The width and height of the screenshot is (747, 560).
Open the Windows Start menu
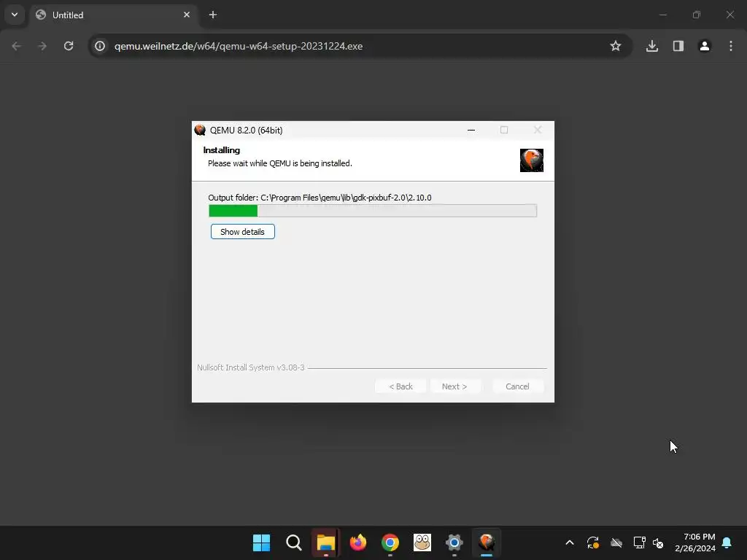coord(262,542)
